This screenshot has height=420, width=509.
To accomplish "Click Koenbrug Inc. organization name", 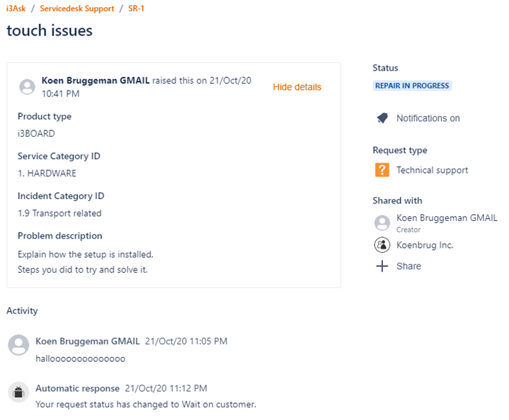I will 425,245.
